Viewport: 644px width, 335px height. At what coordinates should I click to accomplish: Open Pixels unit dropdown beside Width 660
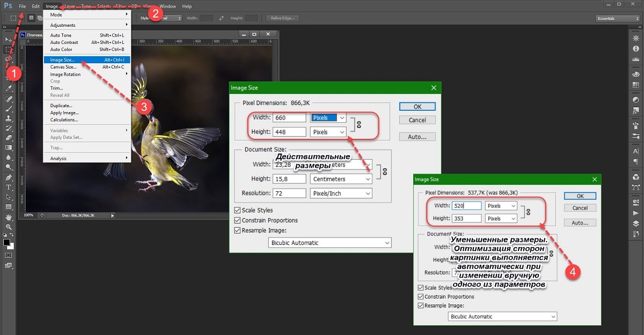click(x=328, y=117)
